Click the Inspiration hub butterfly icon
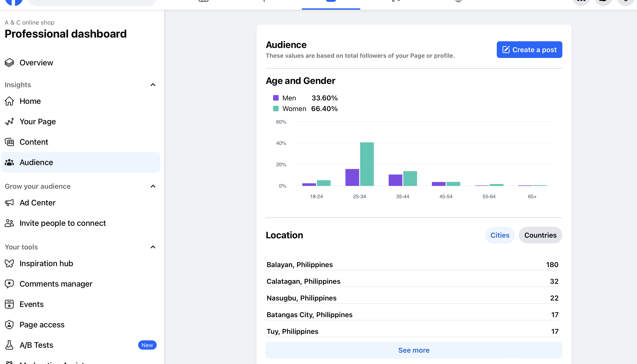Image resolution: width=637 pixels, height=364 pixels. coord(9,264)
